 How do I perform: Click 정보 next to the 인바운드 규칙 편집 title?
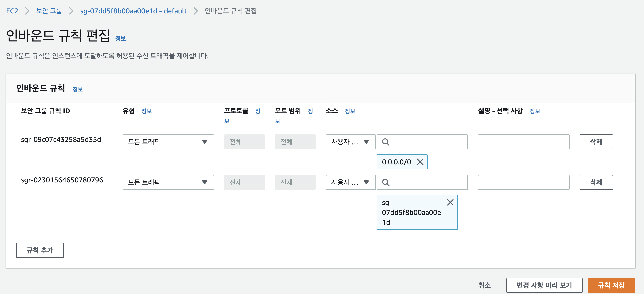point(121,38)
